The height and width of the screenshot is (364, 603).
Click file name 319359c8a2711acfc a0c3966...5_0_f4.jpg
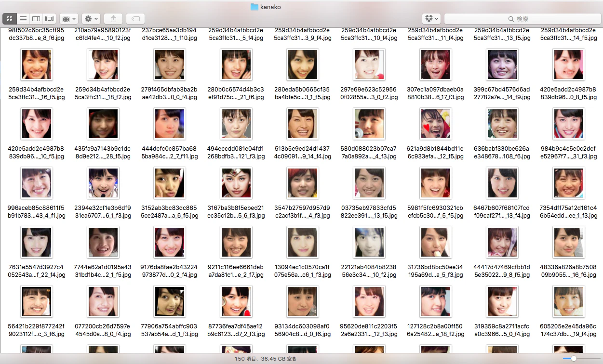(502, 330)
